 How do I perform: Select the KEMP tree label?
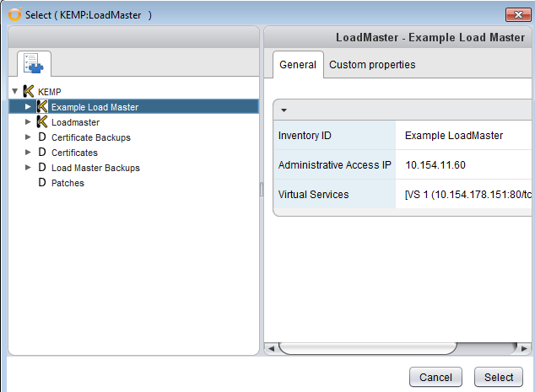[x=50, y=92]
